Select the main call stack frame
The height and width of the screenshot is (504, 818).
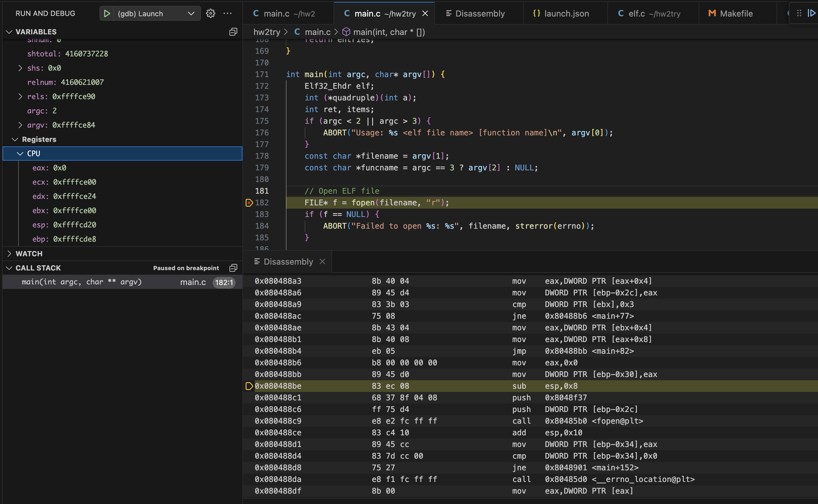click(82, 282)
